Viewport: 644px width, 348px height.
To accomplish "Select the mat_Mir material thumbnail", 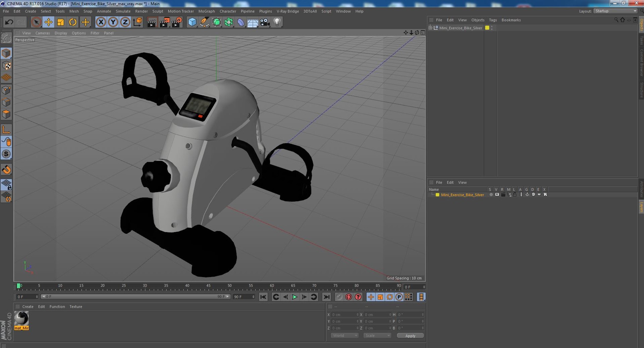I will pyautogui.click(x=21, y=321).
